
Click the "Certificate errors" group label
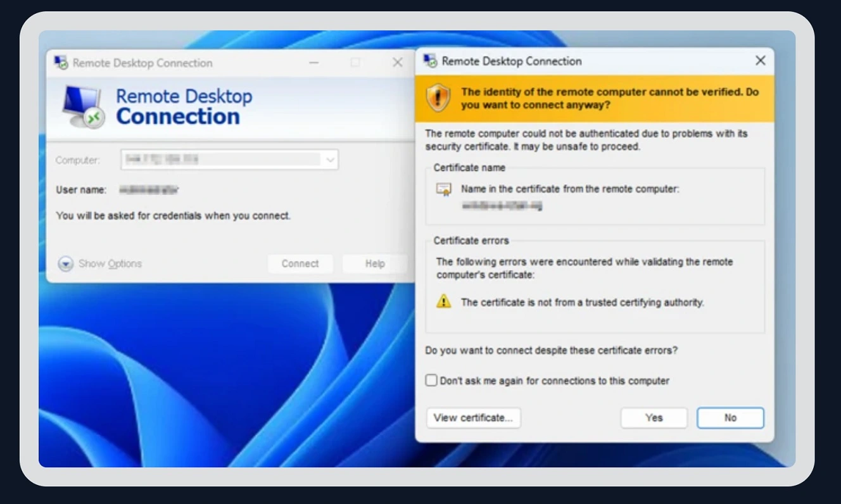[471, 241]
